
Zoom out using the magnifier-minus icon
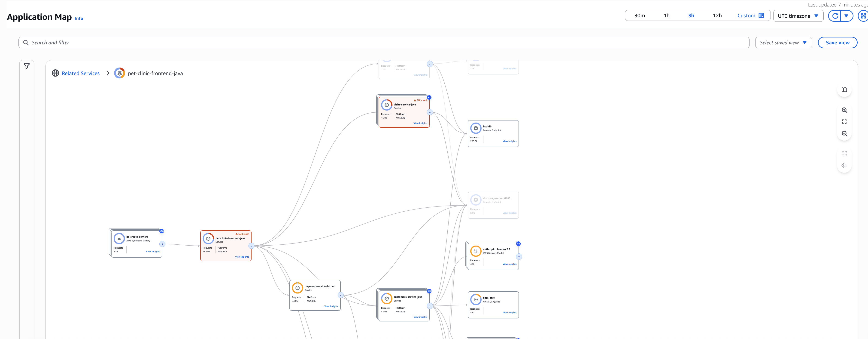pyautogui.click(x=844, y=133)
